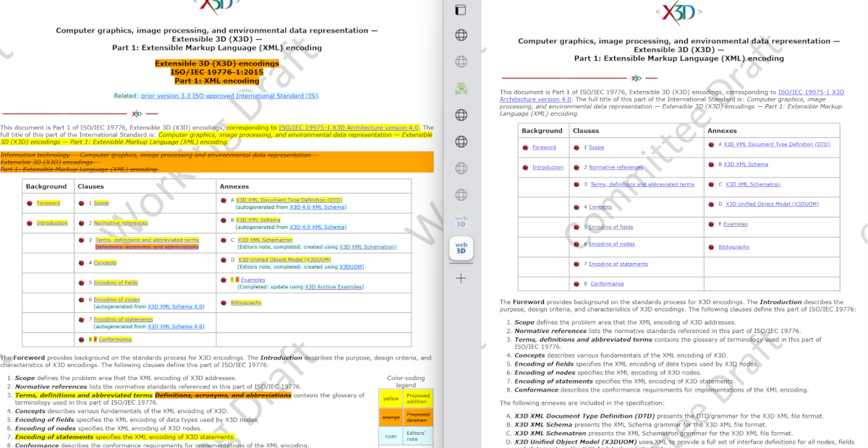Click red bullet beside Introduction in left document

[30, 223]
